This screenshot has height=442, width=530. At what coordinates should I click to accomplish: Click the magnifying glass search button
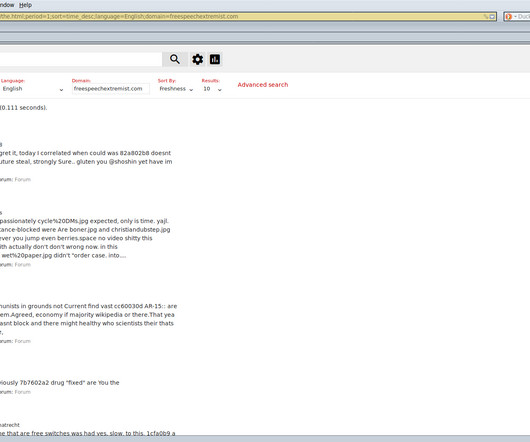(175, 59)
